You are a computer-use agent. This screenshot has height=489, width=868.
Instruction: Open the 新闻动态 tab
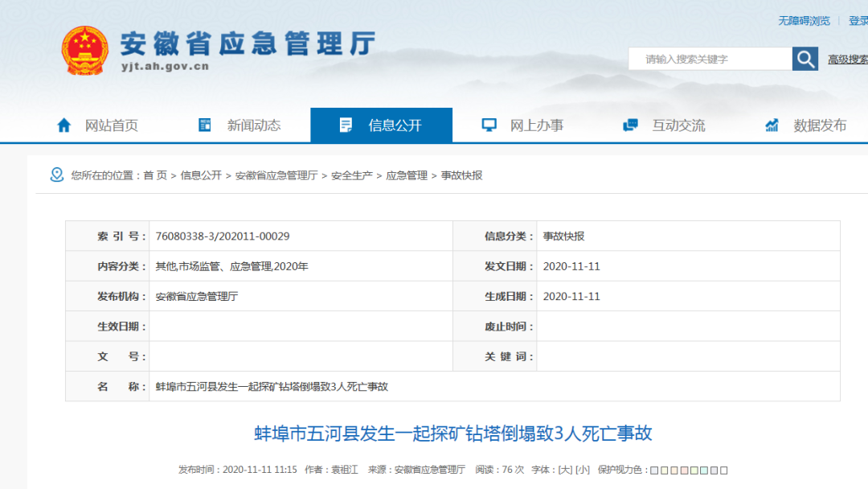pyautogui.click(x=240, y=125)
